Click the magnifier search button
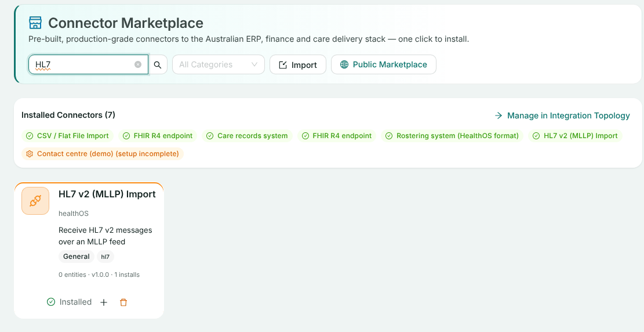 click(158, 64)
